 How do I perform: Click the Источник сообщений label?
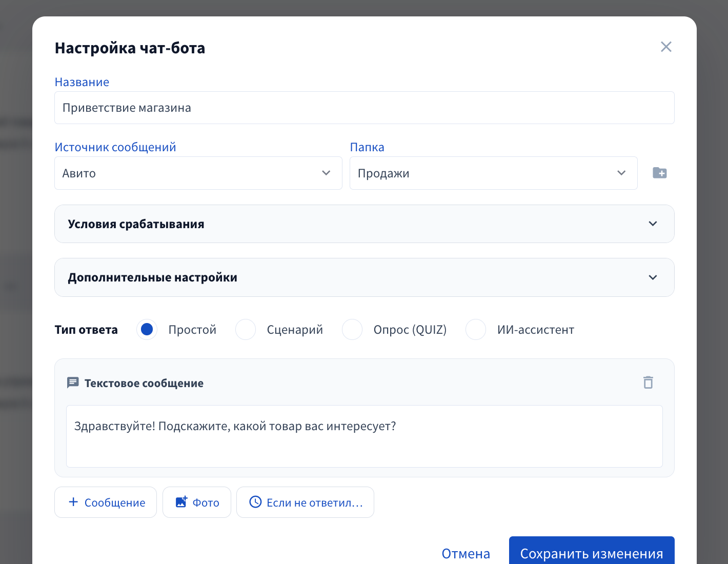pyautogui.click(x=115, y=147)
